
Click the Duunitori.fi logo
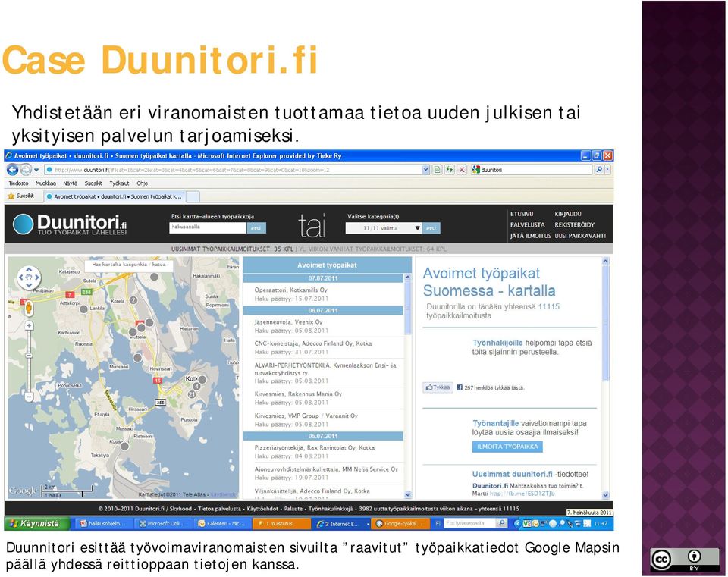70,224
